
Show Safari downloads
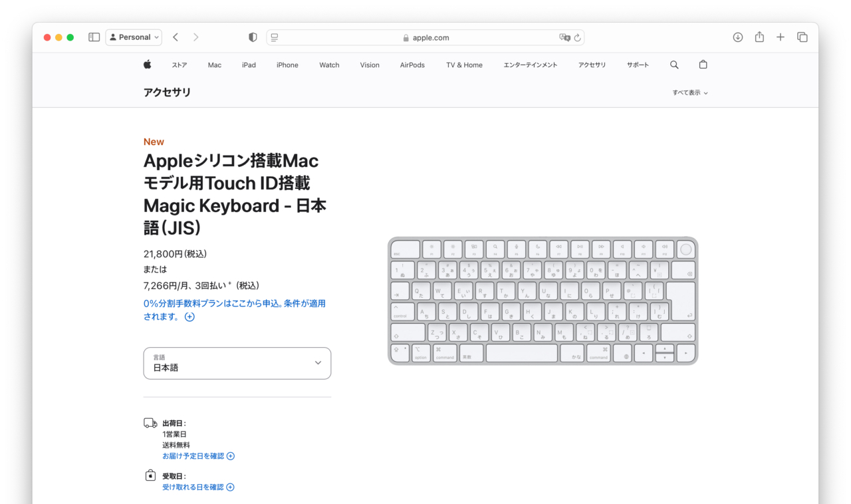coord(738,37)
